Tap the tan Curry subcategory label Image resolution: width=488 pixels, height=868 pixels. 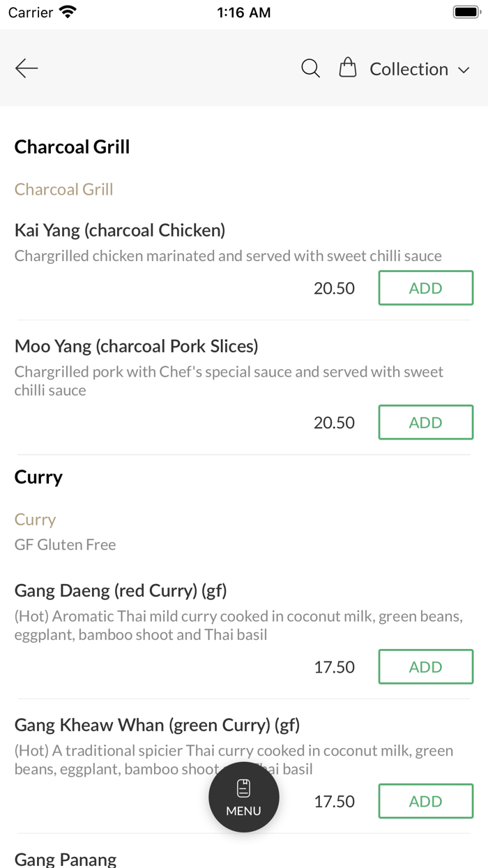tap(36, 520)
